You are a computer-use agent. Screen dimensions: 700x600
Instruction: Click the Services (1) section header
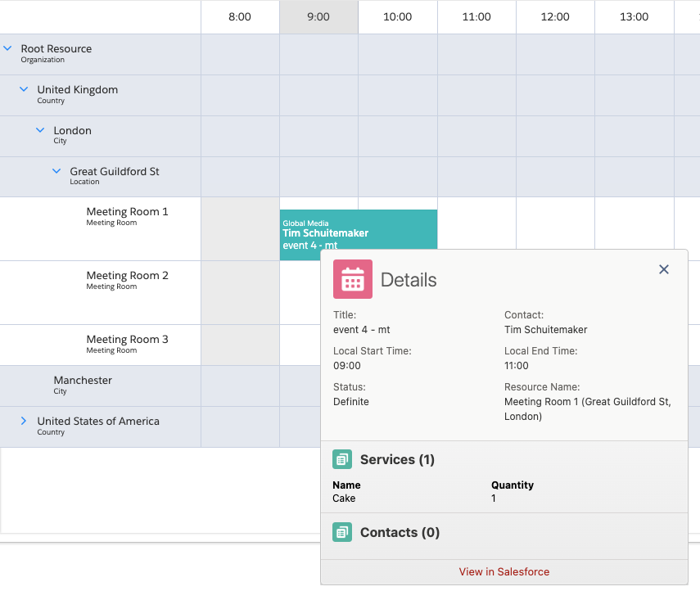tap(397, 459)
